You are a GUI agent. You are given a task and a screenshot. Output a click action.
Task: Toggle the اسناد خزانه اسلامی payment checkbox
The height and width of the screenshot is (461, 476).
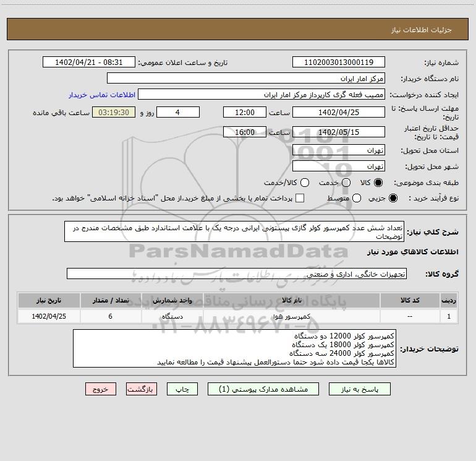point(300,198)
